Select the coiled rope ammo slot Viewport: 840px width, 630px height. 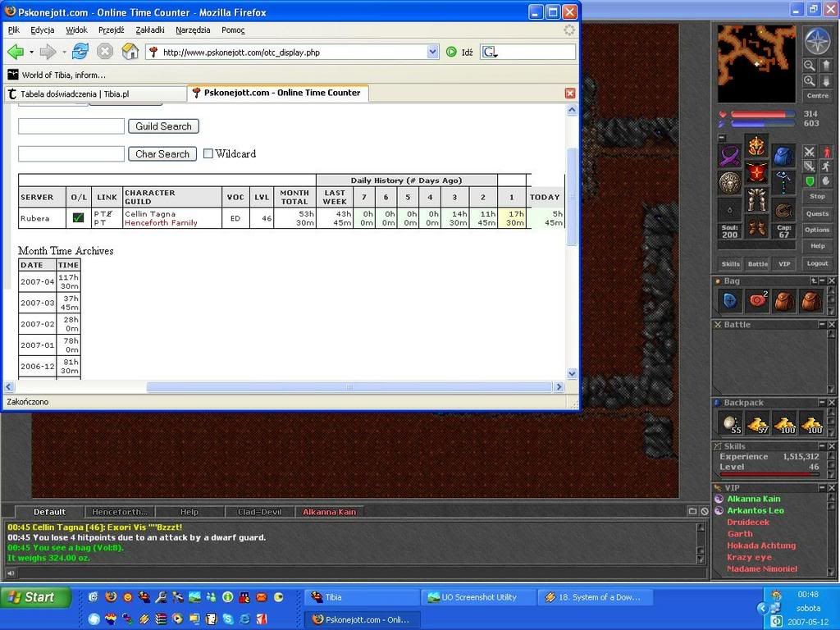(x=783, y=209)
